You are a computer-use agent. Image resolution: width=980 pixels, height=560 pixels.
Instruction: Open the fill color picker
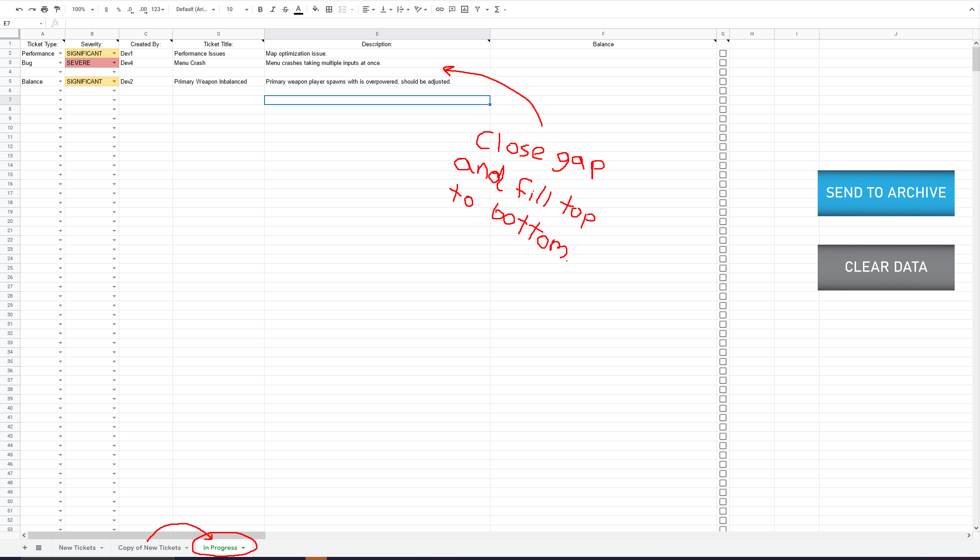315,9
